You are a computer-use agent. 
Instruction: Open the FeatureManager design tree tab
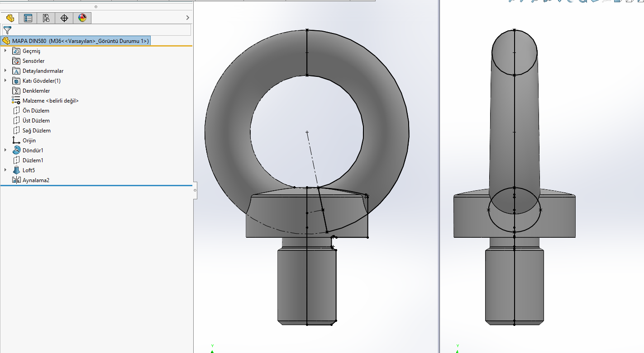pos(10,18)
